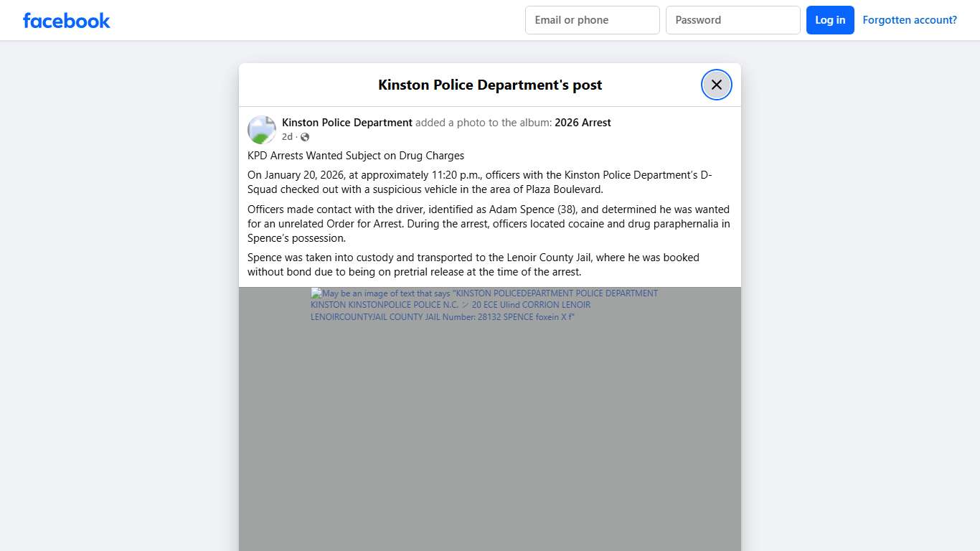Click the facebook logo in the top navigation bar
This screenshot has height=551, width=980.
click(66, 20)
